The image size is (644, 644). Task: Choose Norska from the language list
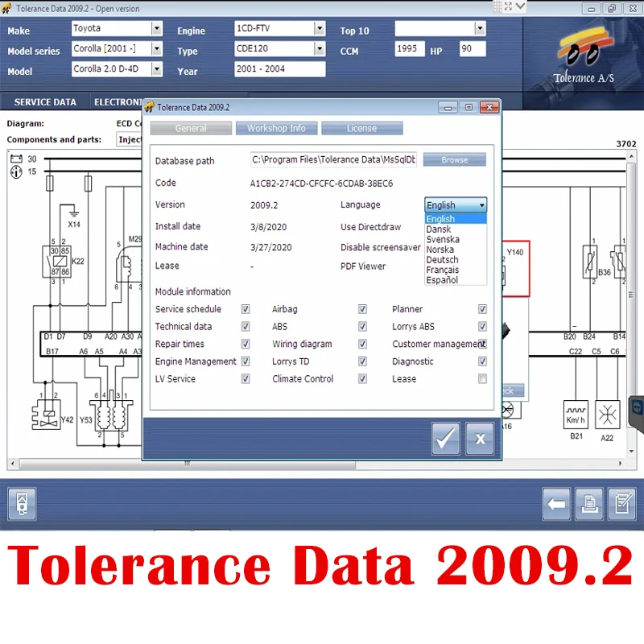click(x=456, y=250)
